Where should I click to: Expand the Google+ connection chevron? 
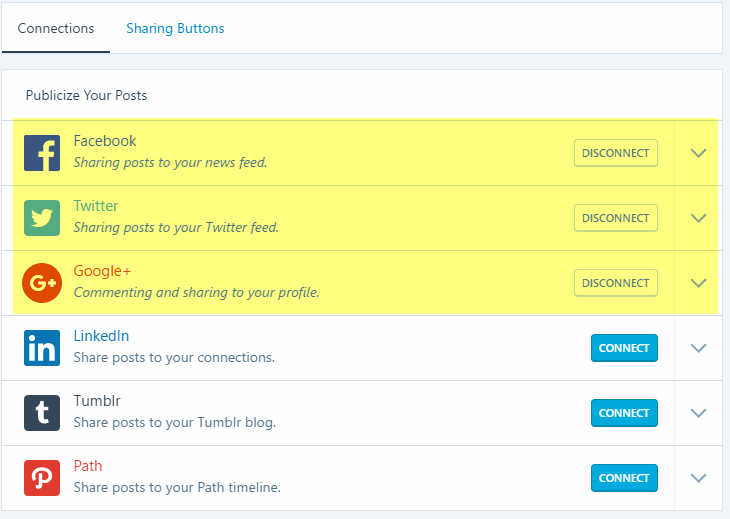[x=698, y=283]
